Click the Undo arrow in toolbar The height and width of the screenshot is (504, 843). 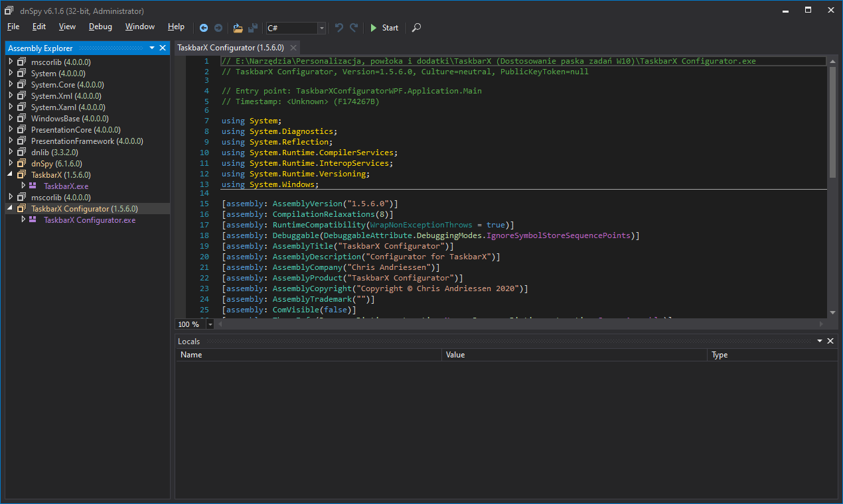point(339,28)
